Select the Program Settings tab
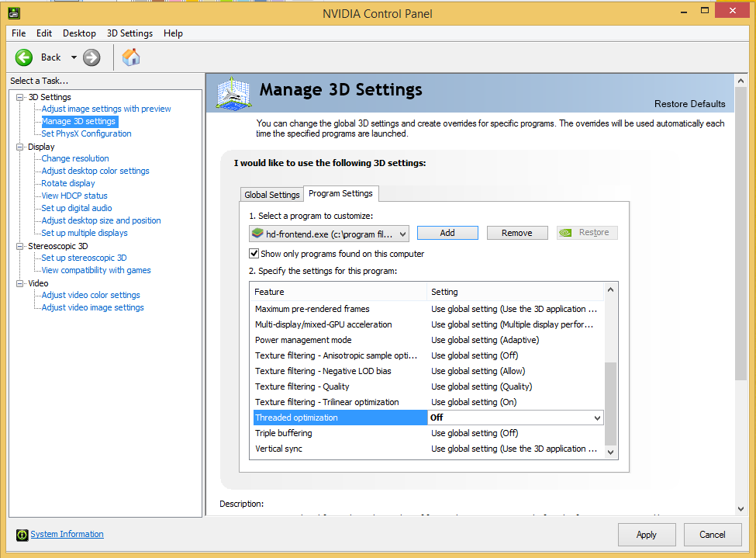 coord(341,193)
